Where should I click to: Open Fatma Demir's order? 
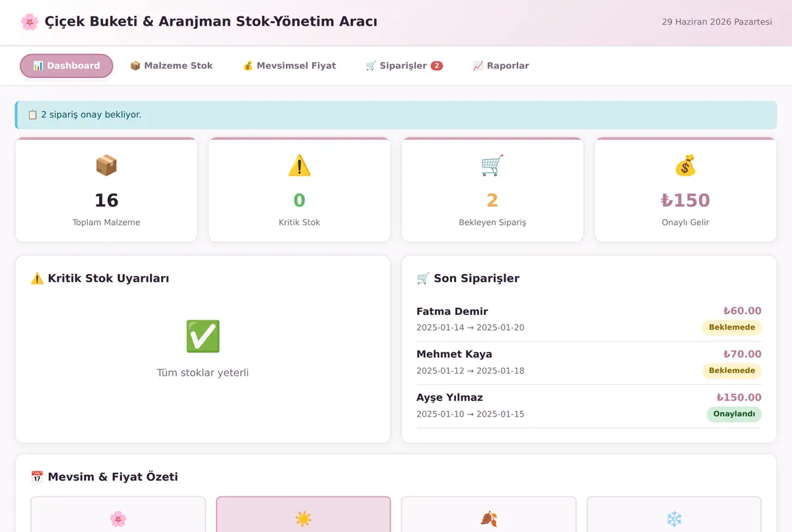click(x=589, y=319)
